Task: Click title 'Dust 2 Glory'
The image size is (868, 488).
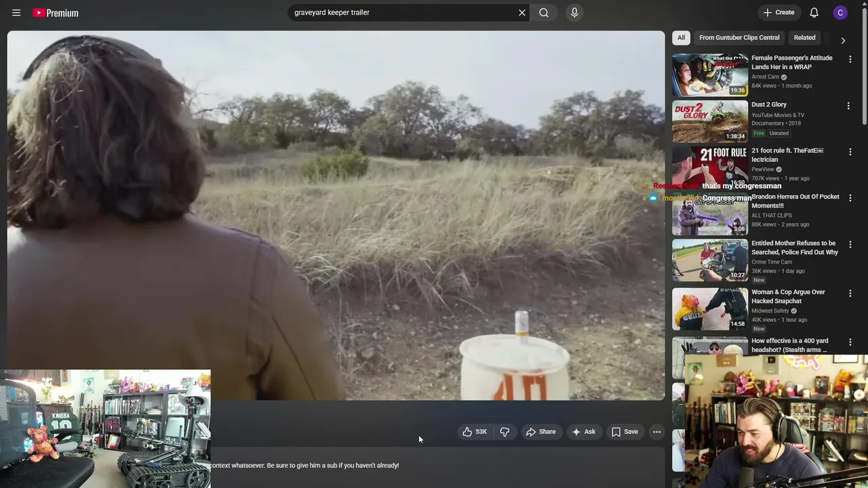Action: pos(769,104)
